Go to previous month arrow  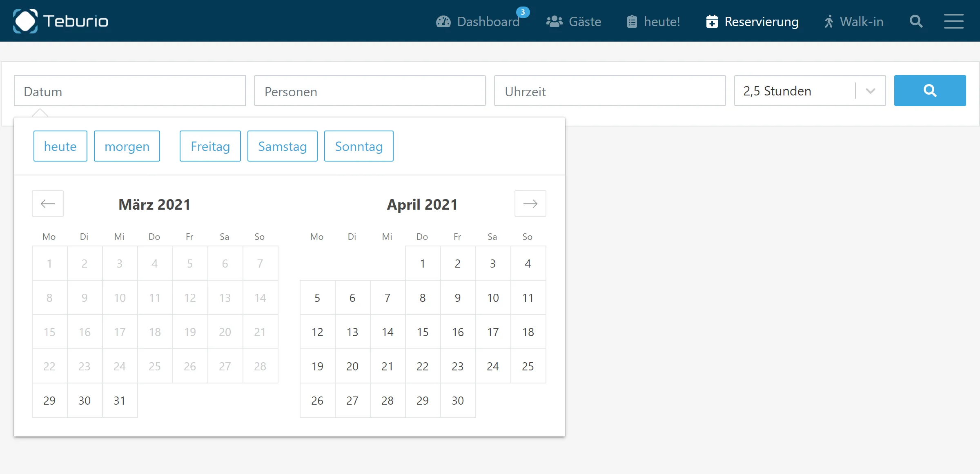(x=48, y=204)
